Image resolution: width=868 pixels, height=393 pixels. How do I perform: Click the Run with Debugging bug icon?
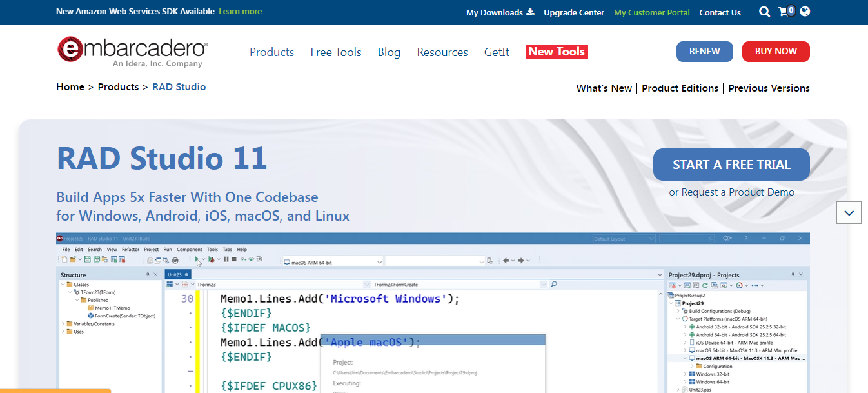[x=212, y=259]
